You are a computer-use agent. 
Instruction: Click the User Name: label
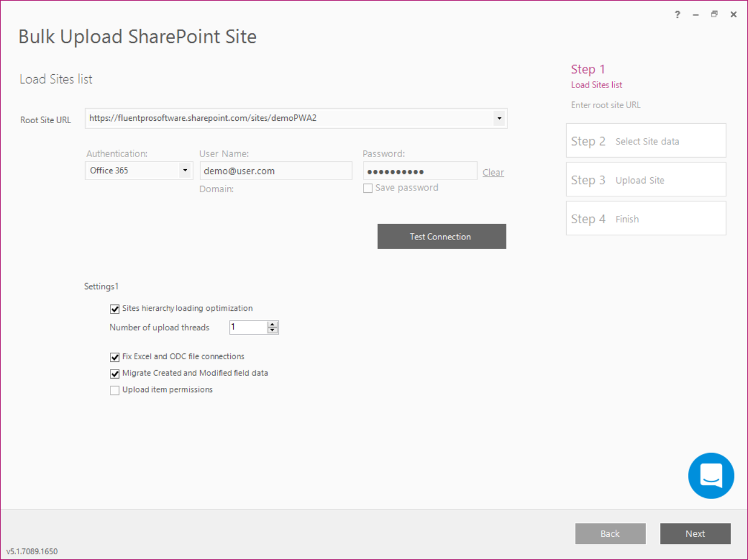[224, 154]
